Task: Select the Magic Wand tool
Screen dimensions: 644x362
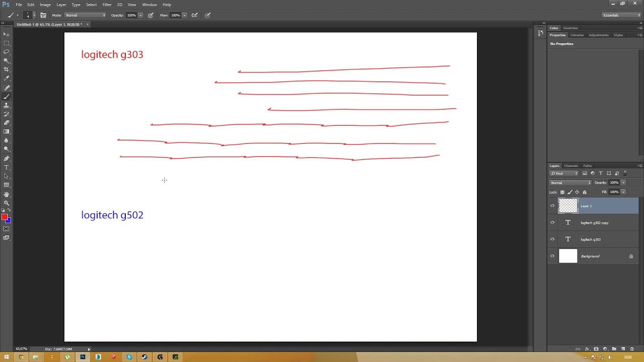Action: tap(7, 60)
